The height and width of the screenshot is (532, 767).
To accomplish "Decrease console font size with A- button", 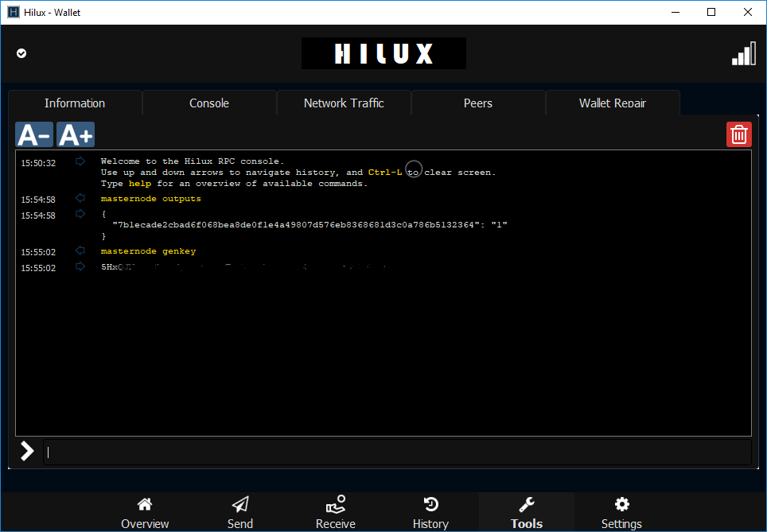I will (34, 134).
